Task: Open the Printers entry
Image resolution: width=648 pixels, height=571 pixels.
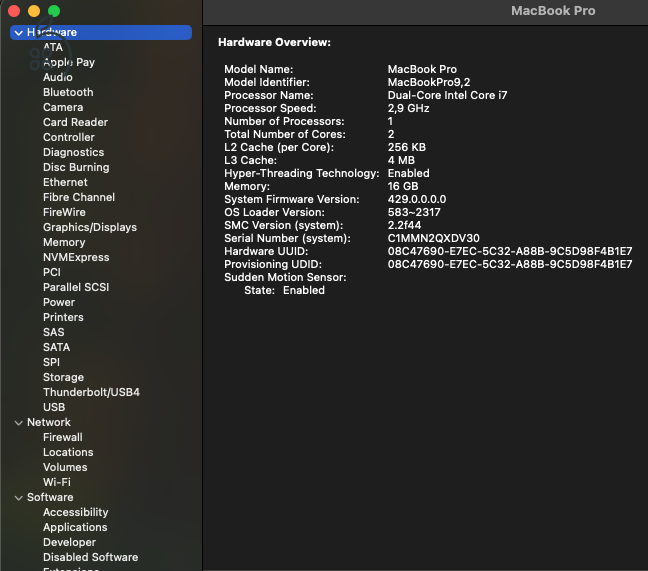Action: point(63,317)
